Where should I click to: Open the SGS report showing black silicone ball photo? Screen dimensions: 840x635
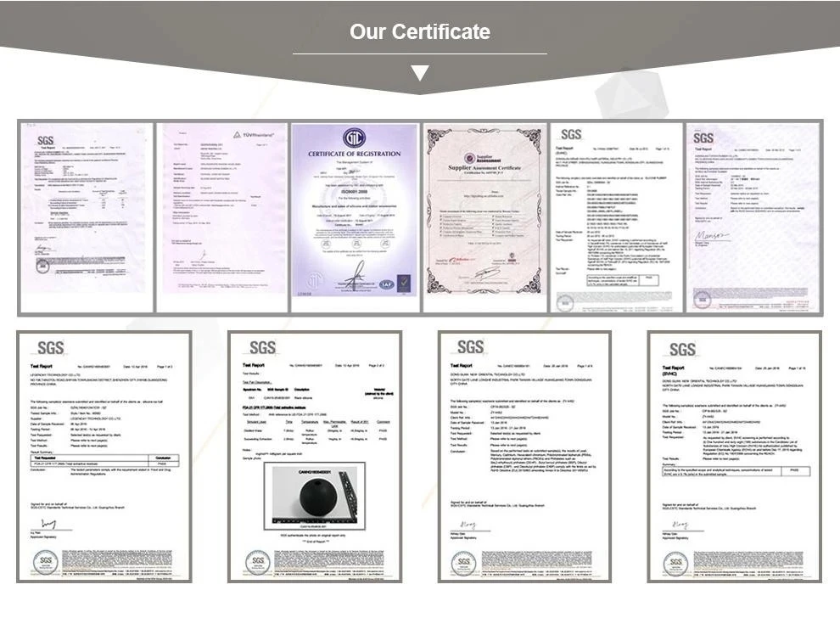coord(315,457)
